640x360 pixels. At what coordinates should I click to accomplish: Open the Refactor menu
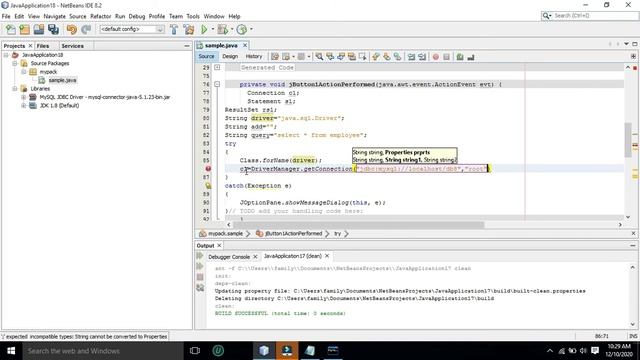[x=100, y=16]
